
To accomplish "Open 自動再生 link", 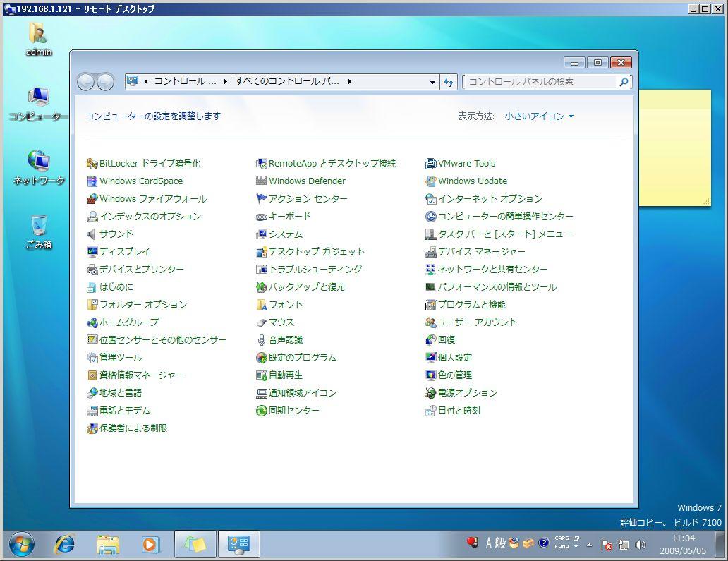I will pos(286,375).
